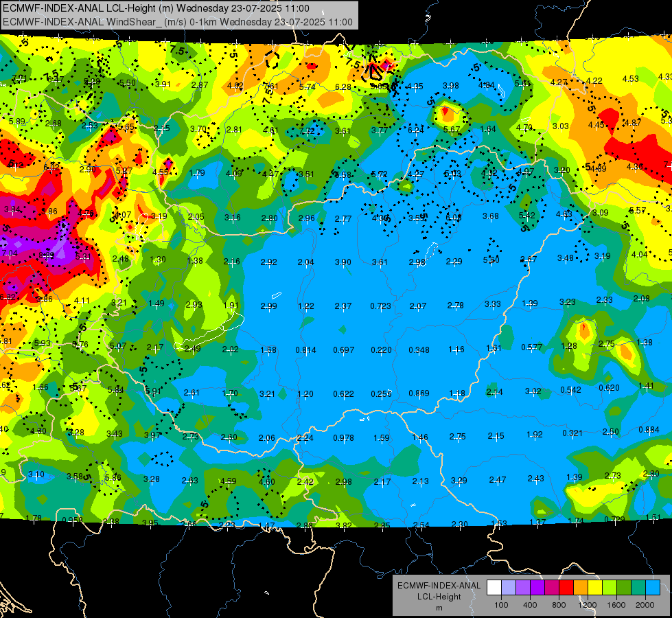Viewport: 672px width, 618px height.
Task: Click the light blue swatch in the legend
Action: 653,588
